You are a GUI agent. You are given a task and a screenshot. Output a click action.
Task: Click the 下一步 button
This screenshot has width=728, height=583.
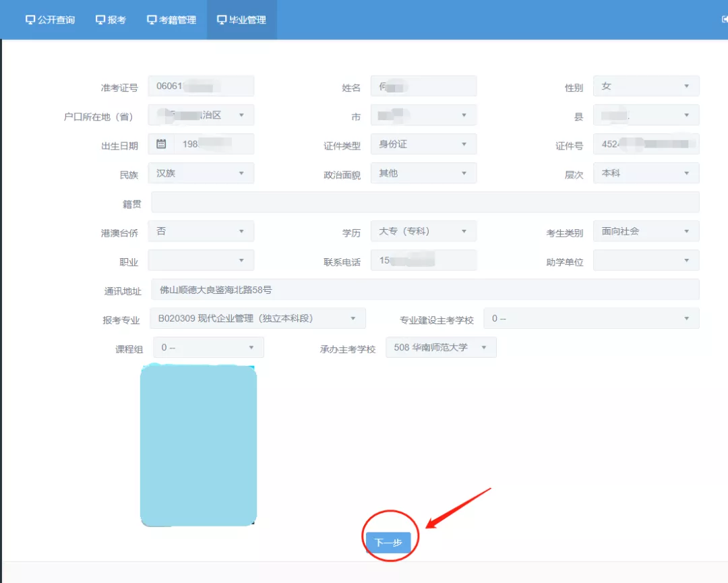tap(389, 541)
